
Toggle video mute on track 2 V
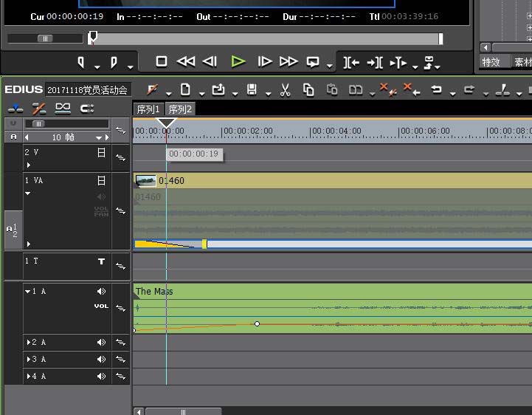(102, 153)
